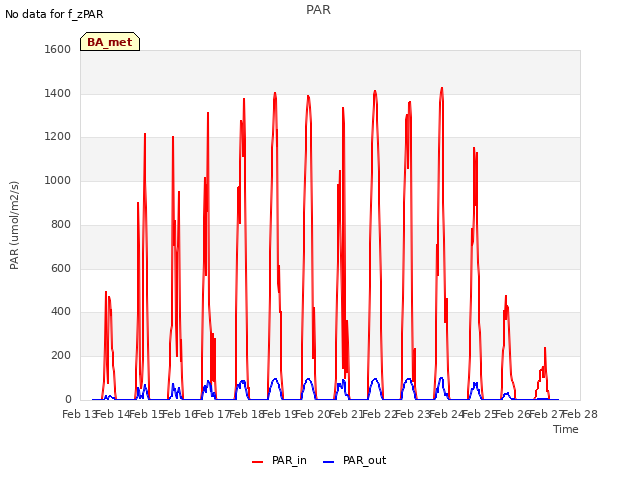
Task: Click the BA_met annotation label
Action: 110,42
